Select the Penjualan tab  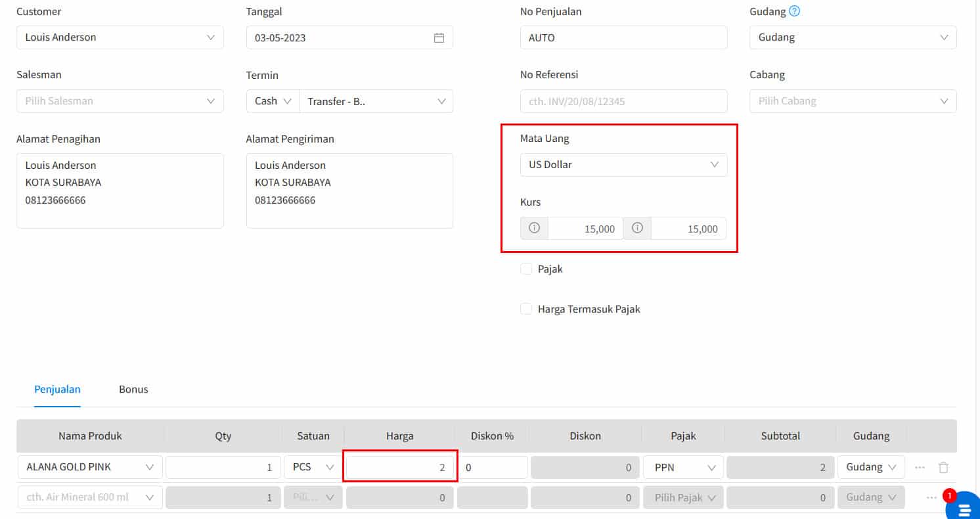tap(57, 389)
